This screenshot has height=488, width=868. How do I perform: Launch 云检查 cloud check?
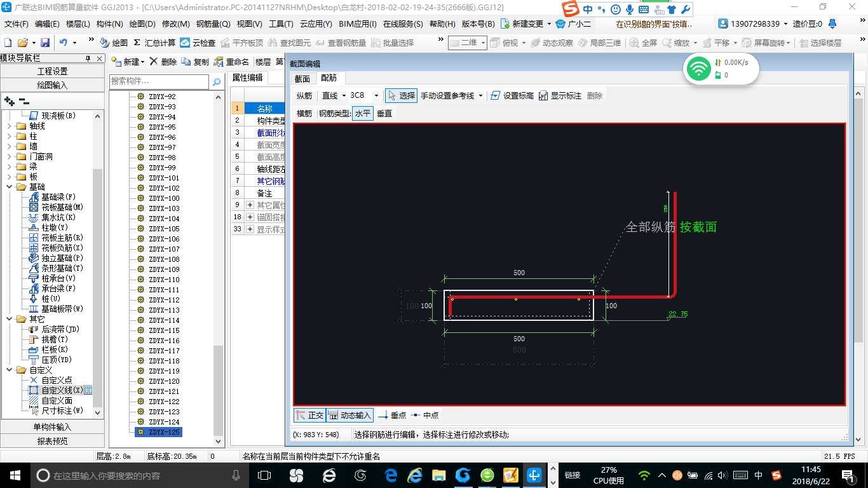tap(198, 43)
